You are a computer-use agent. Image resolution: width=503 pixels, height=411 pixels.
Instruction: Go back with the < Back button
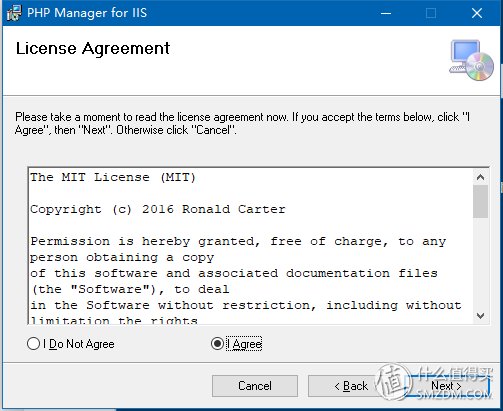[351, 386]
